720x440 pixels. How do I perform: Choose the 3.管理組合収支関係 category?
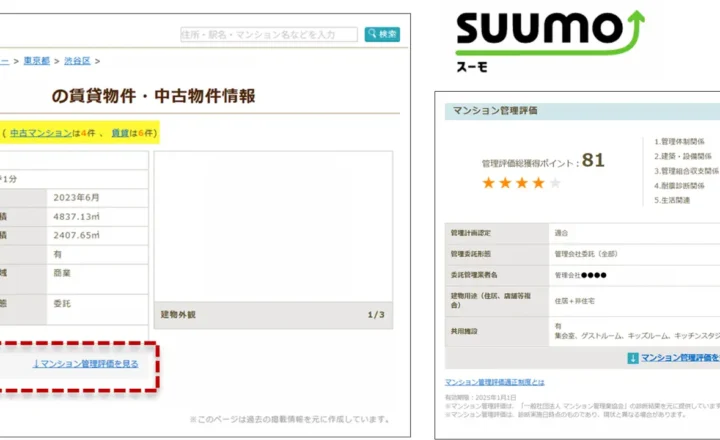tap(687, 171)
